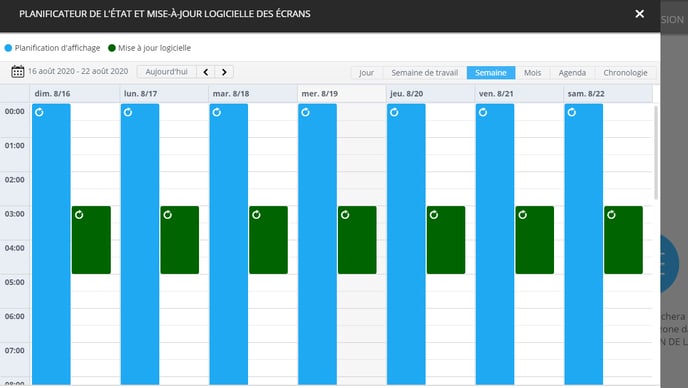The height and width of the screenshot is (388, 688).
Task: Click the blue Planification d'affichage legend dot
Action: [8, 48]
